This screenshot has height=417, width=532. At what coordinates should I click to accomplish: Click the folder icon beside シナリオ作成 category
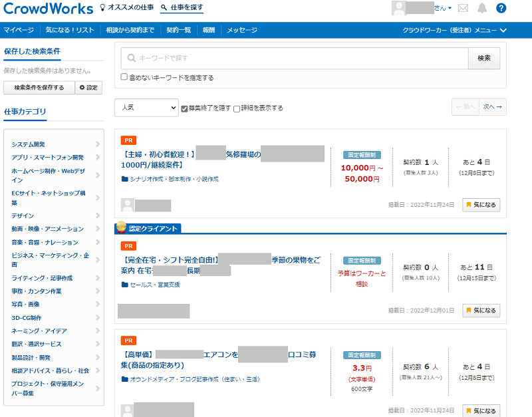point(125,179)
